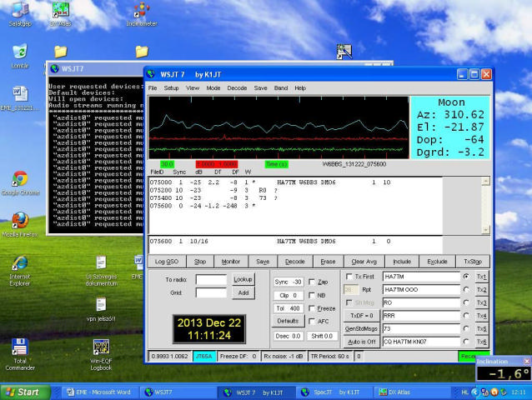Click the decoded text scrollbar down arrow
The height and width of the screenshot is (400, 532).
point(485,230)
